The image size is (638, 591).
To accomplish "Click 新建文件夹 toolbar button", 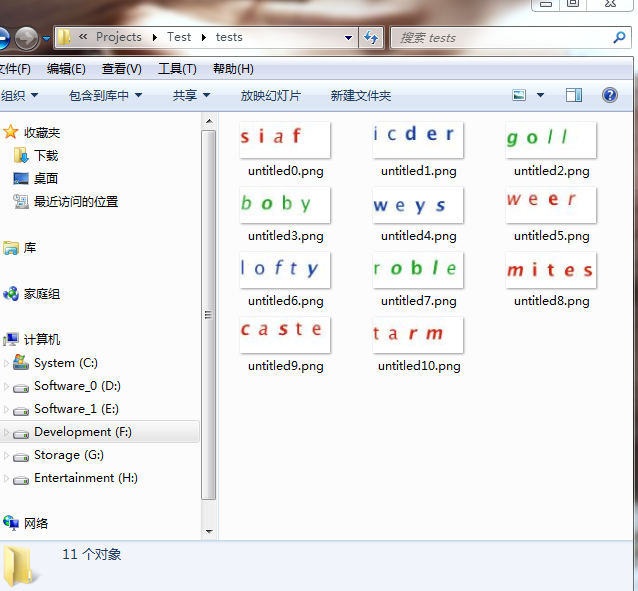I will coord(361,96).
